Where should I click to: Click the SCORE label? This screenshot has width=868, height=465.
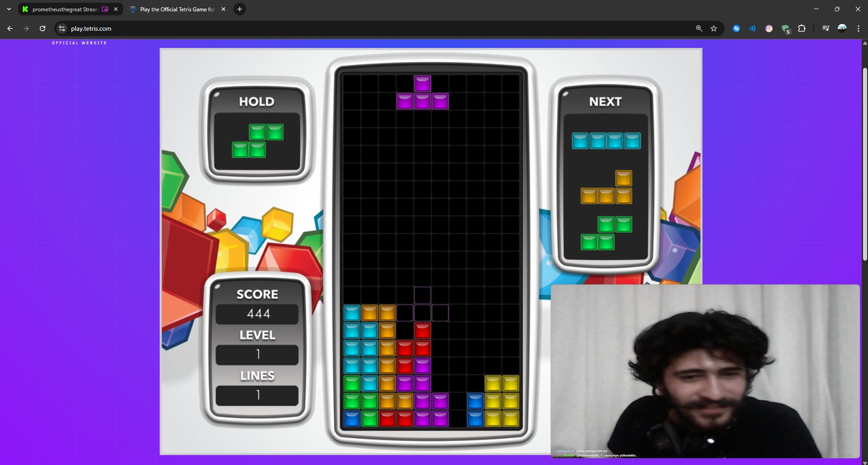click(257, 294)
